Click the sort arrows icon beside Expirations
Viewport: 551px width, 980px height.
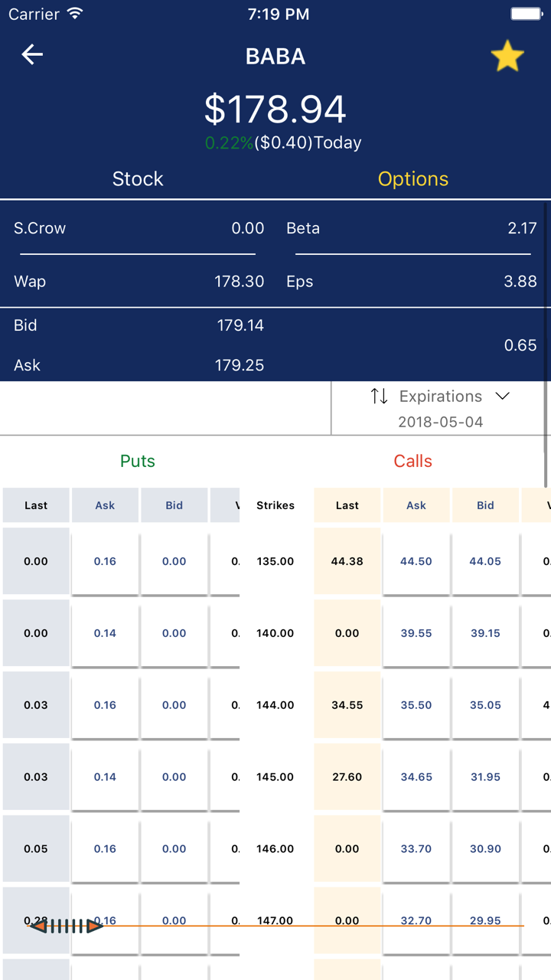pos(379,396)
